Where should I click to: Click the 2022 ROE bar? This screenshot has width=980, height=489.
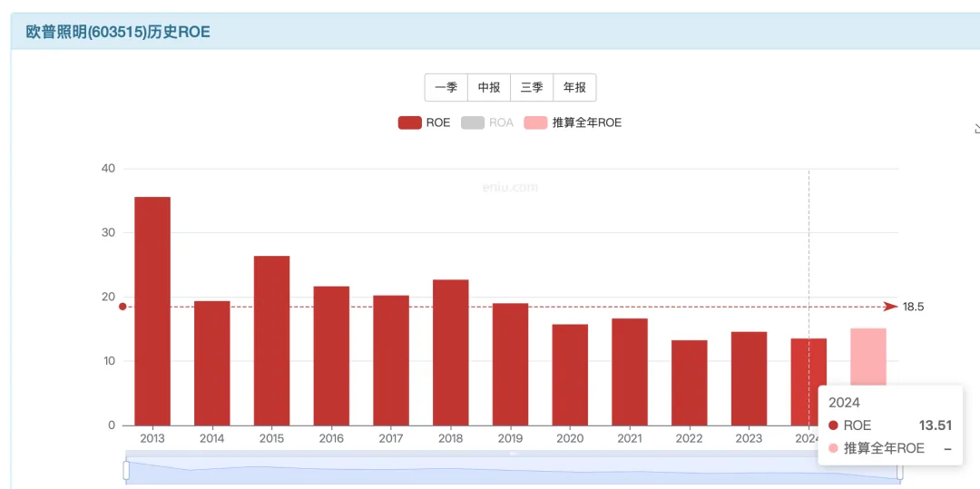[690, 382]
